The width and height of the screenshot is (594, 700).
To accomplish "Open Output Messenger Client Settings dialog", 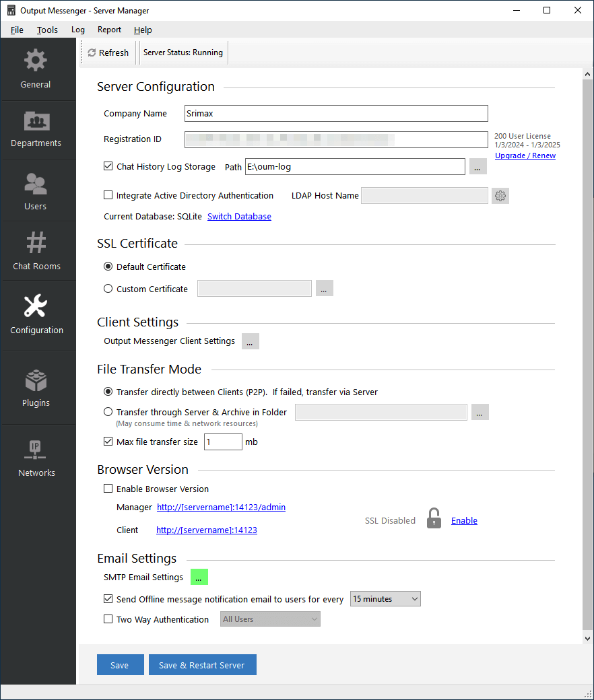I will [250, 341].
